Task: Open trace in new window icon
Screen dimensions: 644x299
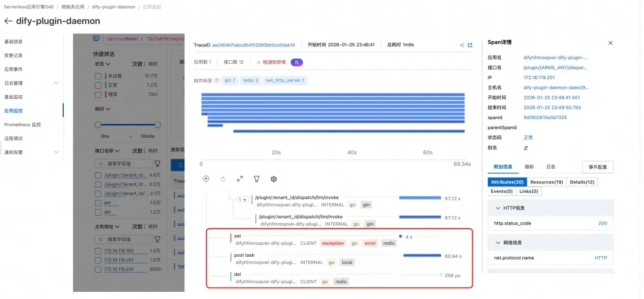Action: click(x=470, y=45)
